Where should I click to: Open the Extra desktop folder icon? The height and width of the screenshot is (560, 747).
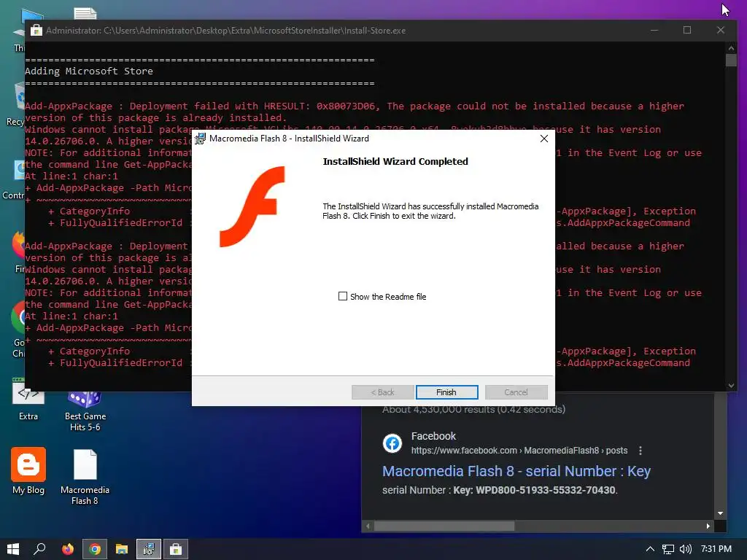[28, 400]
